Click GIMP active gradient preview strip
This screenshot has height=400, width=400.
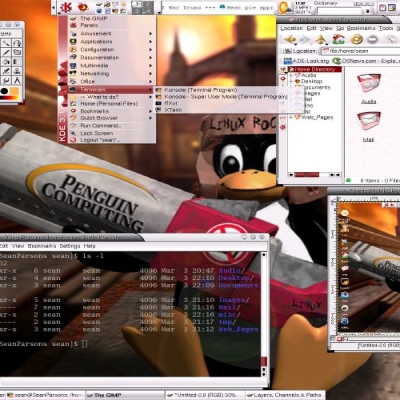[10, 98]
